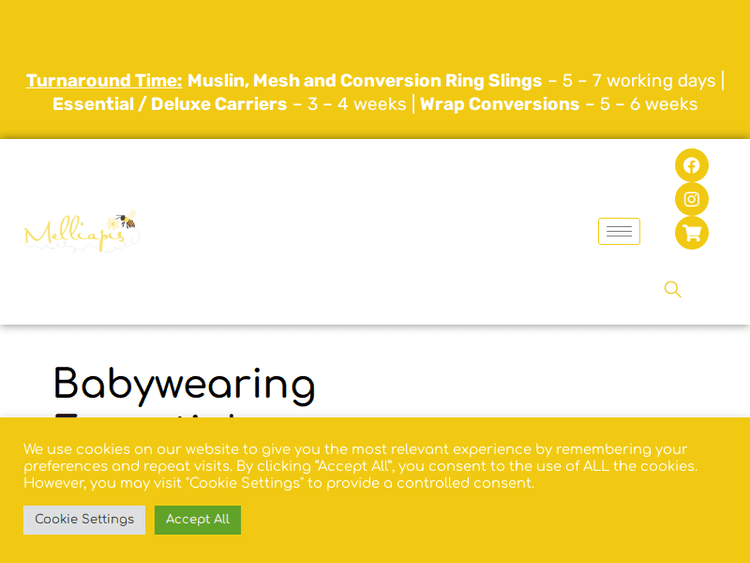Click the Babywearing page heading
The image size is (750, 563).
pyautogui.click(x=184, y=384)
